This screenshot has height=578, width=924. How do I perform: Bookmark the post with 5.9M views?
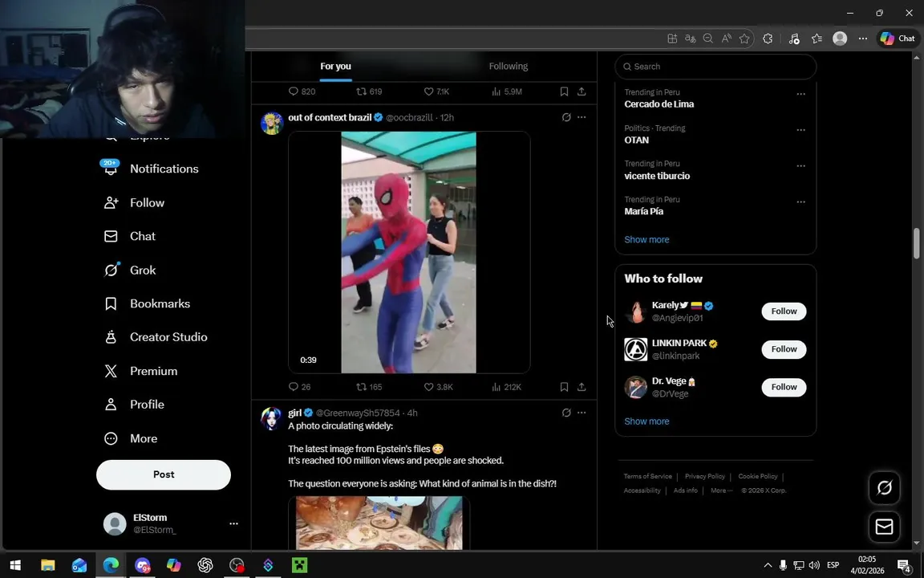pyautogui.click(x=564, y=92)
